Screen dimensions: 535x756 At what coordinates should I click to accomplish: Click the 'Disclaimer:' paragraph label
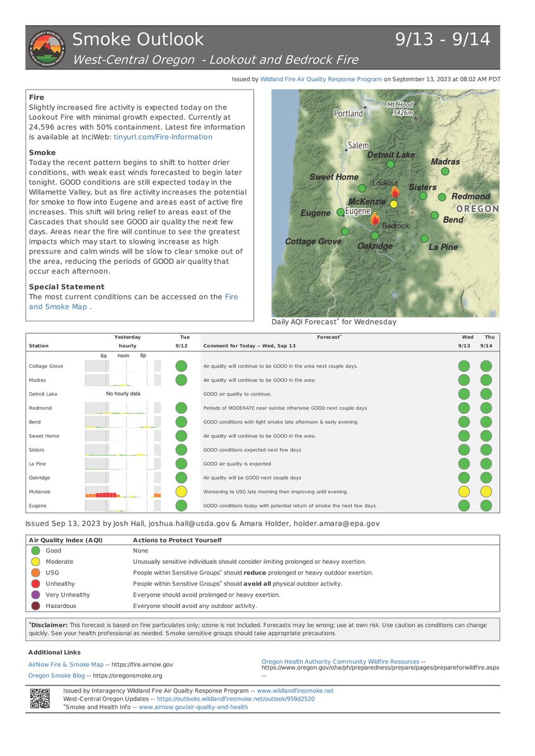point(49,626)
